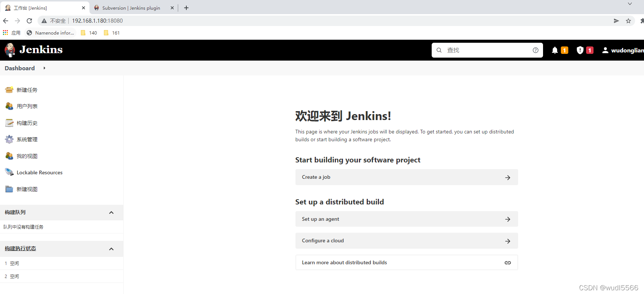Open the 应用 apps grid icon
The height and width of the screenshot is (294, 644).
point(5,33)
